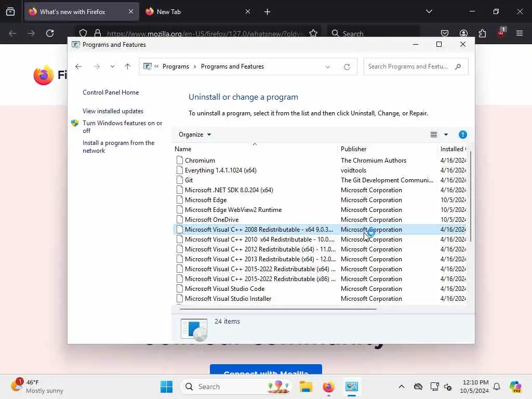Close the What's new with Firefox tab
This screenshot has width=532, height=399.
click(x=131, y=11)
